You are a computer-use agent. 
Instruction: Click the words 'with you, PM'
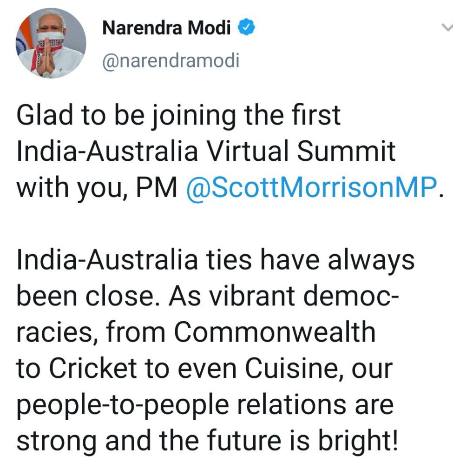coord(97,188)
